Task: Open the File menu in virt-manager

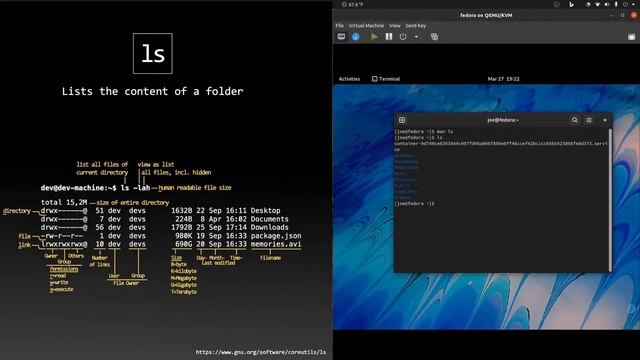Action: coord(339,25)
